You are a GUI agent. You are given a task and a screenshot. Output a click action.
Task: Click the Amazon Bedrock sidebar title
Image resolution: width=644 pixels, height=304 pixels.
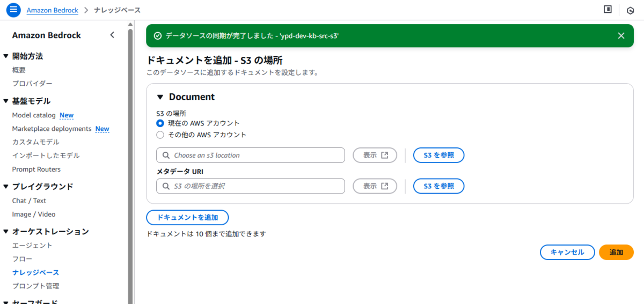tap(47, 35)
